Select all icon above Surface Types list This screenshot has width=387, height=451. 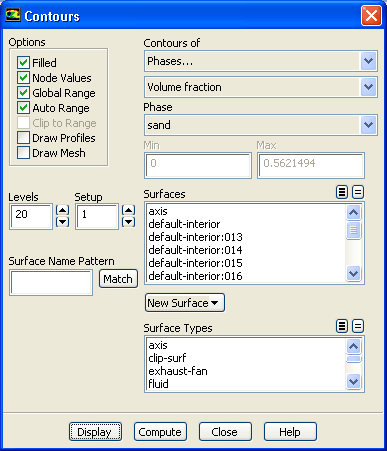pyautogui.click(x=342, y=326)
